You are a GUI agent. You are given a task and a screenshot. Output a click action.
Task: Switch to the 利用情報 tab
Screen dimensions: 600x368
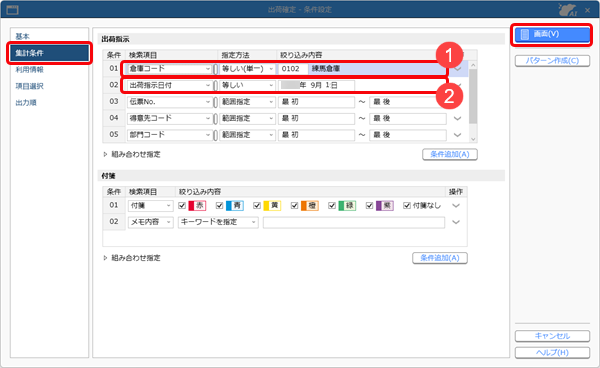pyautogui.click(x=29, y=70)
